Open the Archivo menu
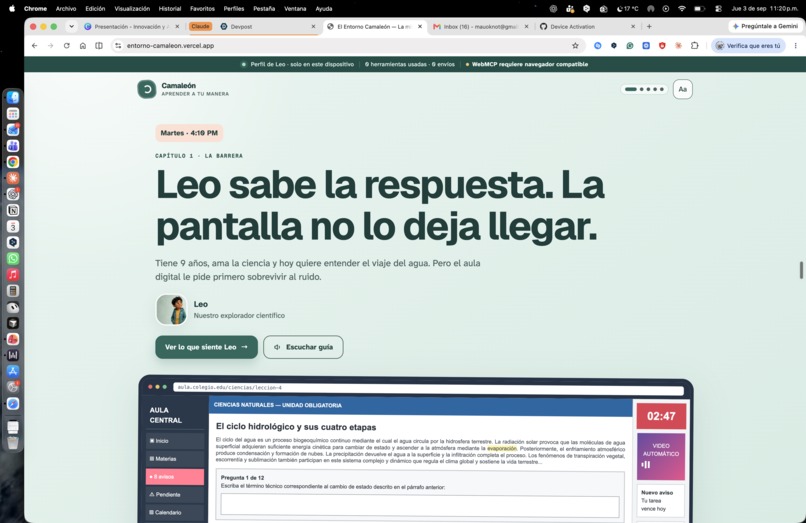The width and height of the screenshot is (806, 523). (66, 9)
